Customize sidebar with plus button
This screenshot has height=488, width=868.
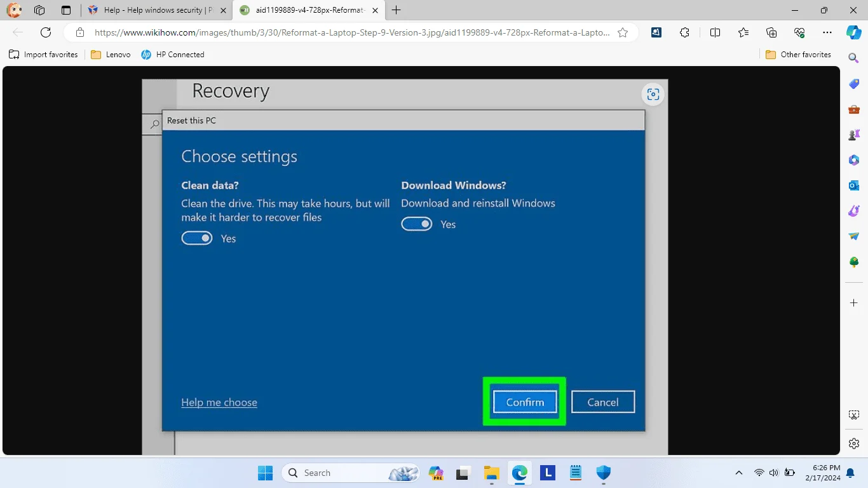[x=854, y=303]
